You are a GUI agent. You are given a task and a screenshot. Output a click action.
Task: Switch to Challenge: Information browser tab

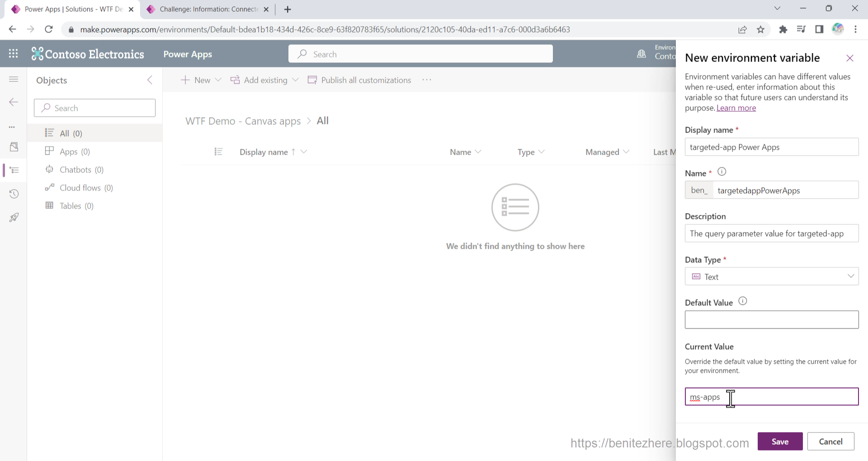coord(208,9)
